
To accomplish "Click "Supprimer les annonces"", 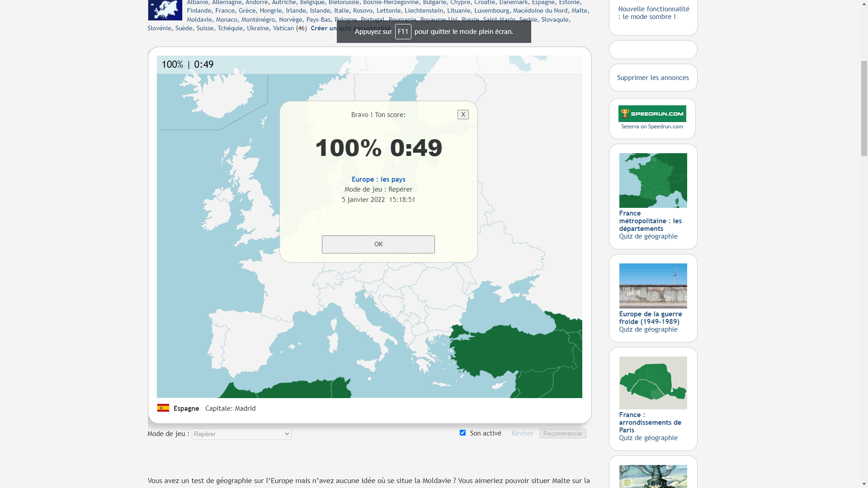I will 653,78.
